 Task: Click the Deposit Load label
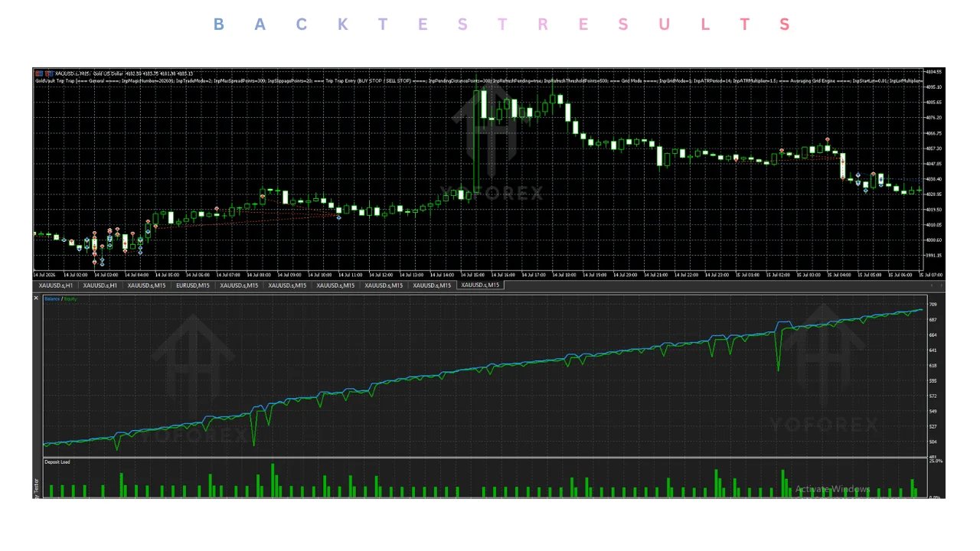pyautogui.click(x=57, y=462)
